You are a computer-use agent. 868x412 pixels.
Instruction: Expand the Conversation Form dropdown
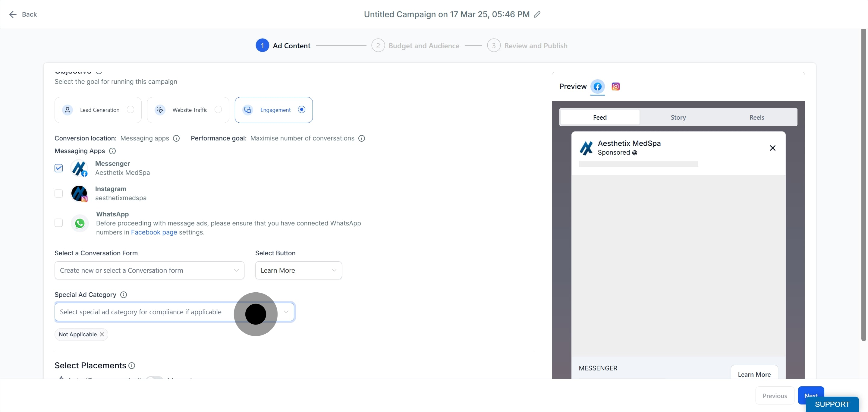pyautogui.click(x=149, y=271)
